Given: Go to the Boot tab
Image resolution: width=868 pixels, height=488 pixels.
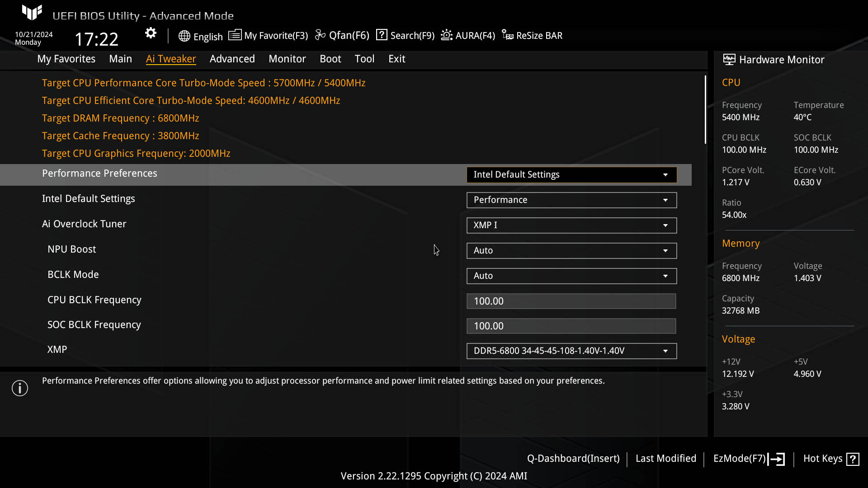Looking at the screenshot, I should pos(330,59).
